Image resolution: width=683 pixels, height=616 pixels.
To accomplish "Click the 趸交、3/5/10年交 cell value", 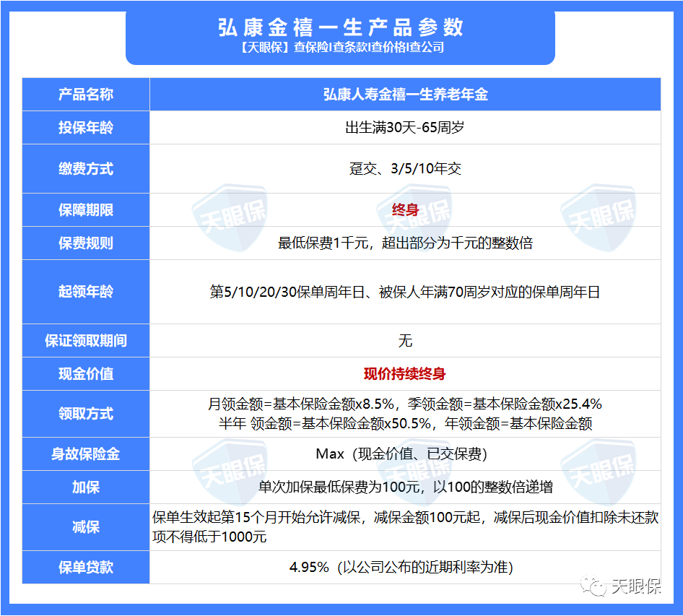I will click(x=406, y=168).
